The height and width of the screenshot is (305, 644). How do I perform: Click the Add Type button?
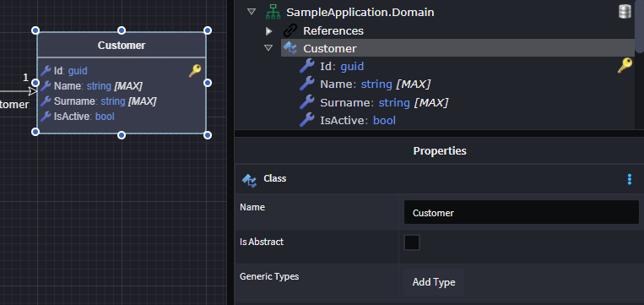pyautogui.click(x=434, y=282)
